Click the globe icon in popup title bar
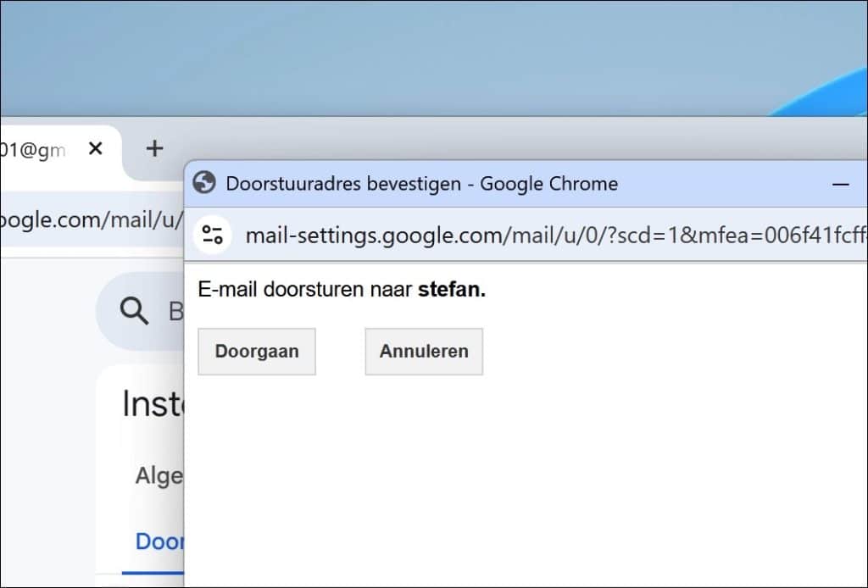This screenshot has width=868, height=588. (x=204, y=182)
